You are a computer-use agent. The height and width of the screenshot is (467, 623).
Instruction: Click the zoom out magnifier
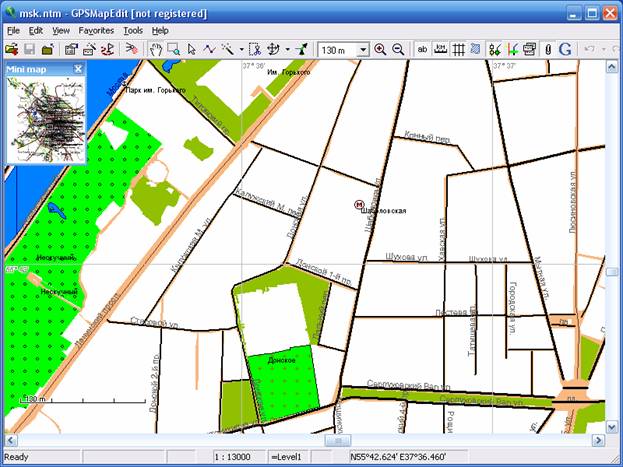(x=398, y=48)
